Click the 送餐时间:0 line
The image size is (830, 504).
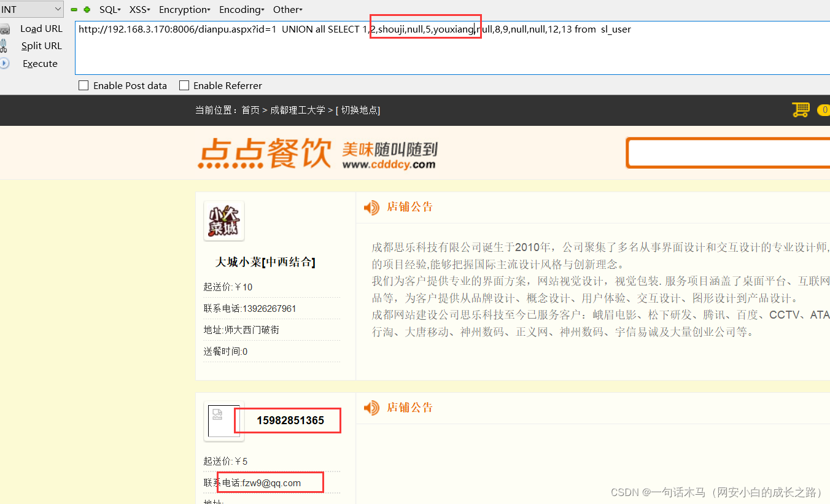pyautogui.click(x=225, y=352)
